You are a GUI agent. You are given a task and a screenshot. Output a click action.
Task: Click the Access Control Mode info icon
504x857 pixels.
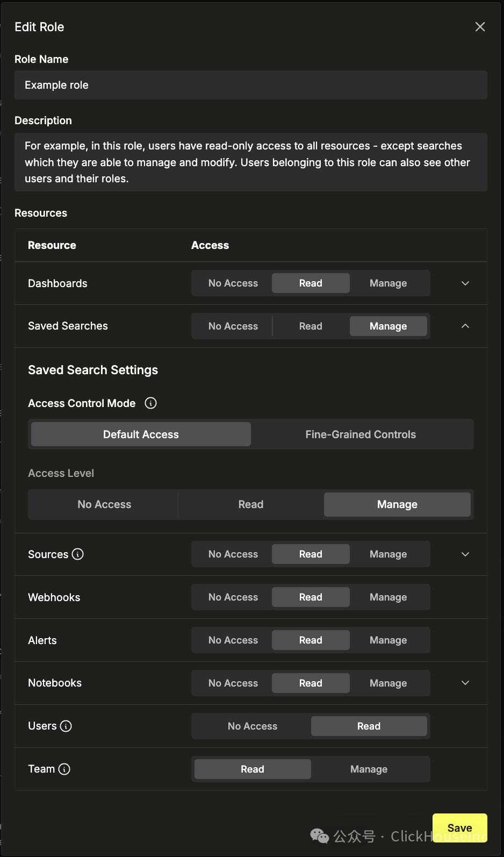tap(151, 403)
